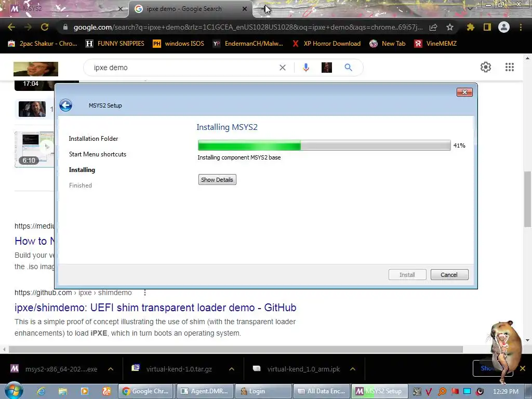The height and width of the screenshot is (399, 532).
Task: Select the Installing step label
Action: [x=82, y=170]
